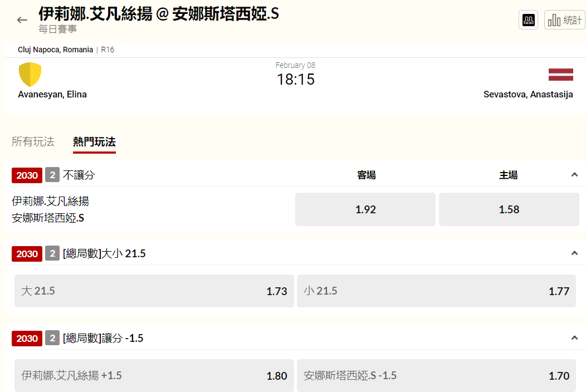Click the red 2030 badge beside 不讓分
The image size is (586, 392).
click(27, 175)
